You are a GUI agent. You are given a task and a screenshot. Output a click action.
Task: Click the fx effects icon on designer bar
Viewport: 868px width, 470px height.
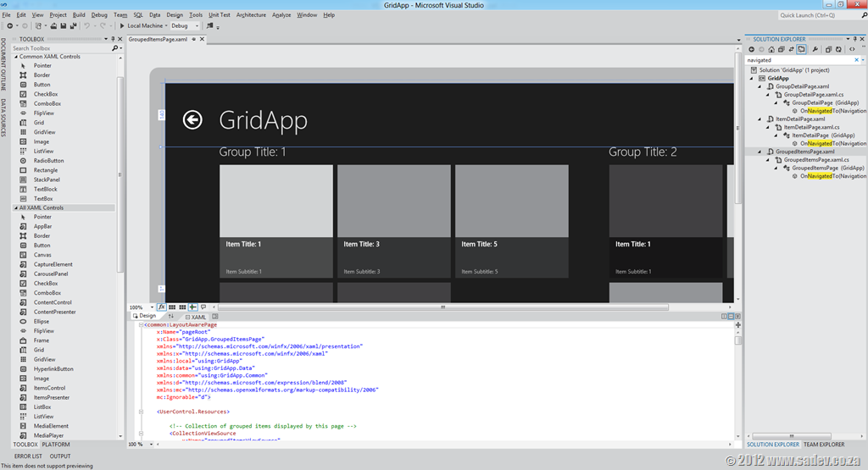click(x=162, y=307)
